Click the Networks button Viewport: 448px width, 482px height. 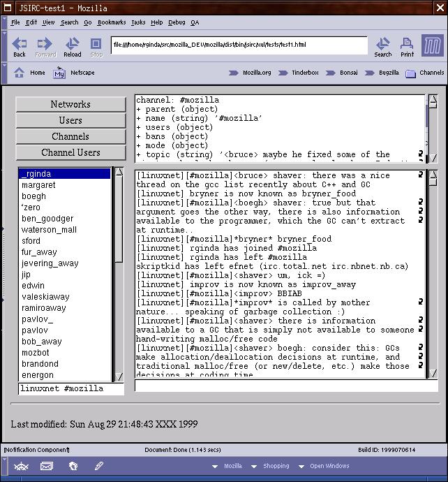(x=70, y=104)
